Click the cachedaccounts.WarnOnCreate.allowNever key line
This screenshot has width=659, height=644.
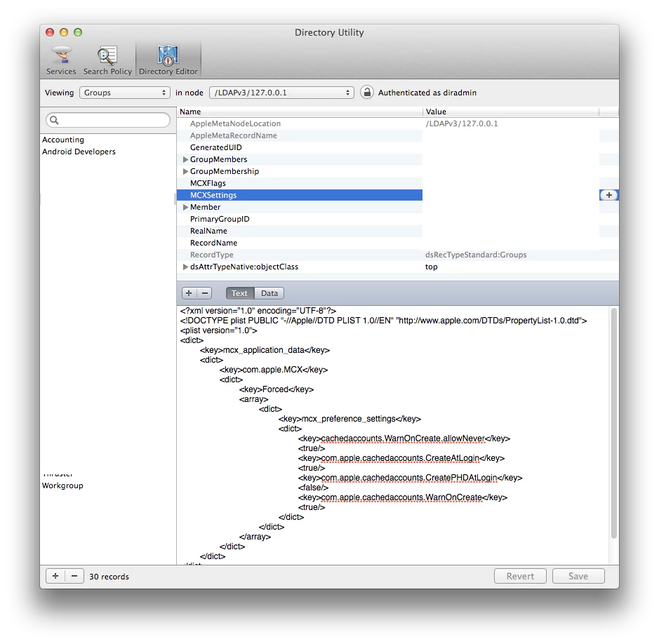coord(404,438)
